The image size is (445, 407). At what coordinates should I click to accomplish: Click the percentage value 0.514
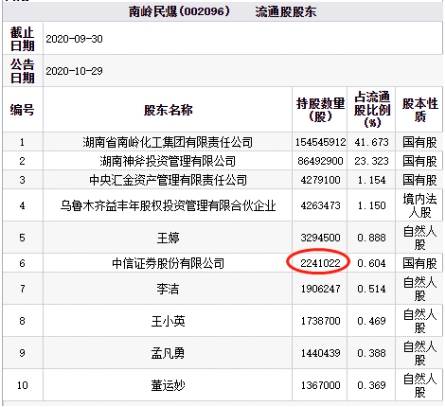[372, 289]
